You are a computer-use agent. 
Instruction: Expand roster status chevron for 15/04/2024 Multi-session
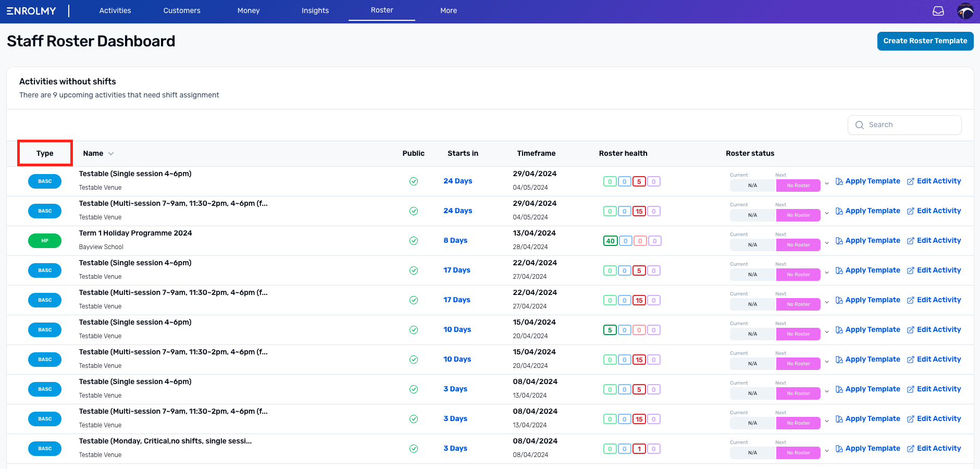[827, 362]
